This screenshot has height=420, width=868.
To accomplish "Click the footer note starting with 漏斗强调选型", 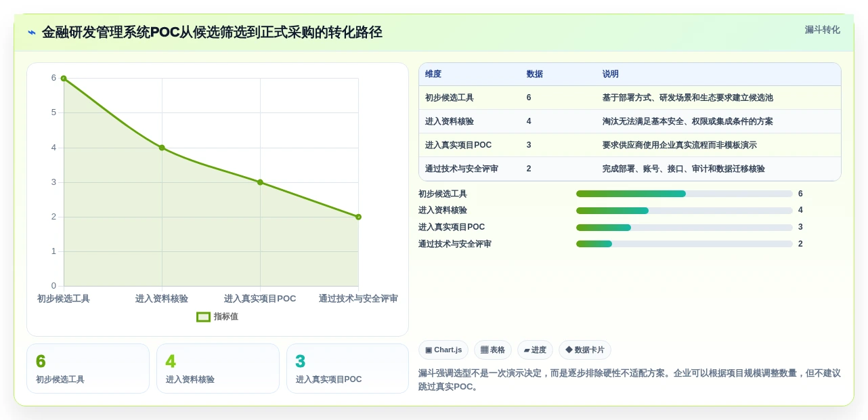I will [x=630, y=380].
